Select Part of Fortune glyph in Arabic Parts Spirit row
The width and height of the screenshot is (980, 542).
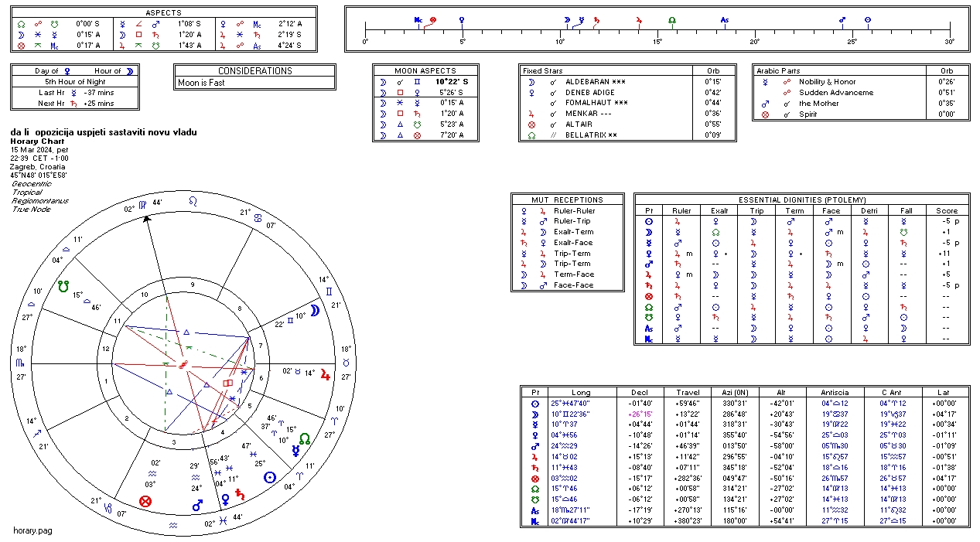click(x=766, y=114)
